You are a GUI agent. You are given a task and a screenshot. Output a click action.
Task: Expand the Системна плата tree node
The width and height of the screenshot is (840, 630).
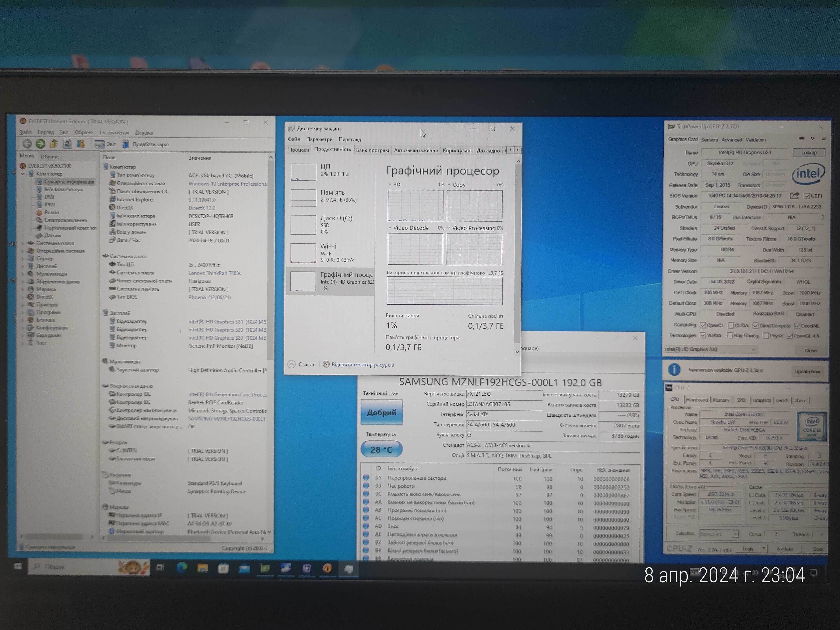coord(23,243)
